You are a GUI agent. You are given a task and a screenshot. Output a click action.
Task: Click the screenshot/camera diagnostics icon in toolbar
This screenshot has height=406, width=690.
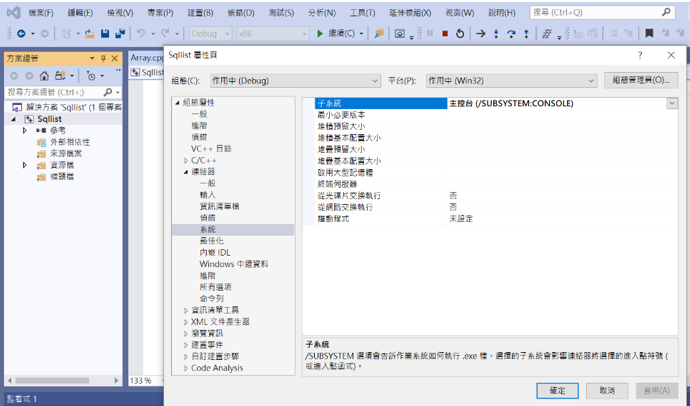399,33
